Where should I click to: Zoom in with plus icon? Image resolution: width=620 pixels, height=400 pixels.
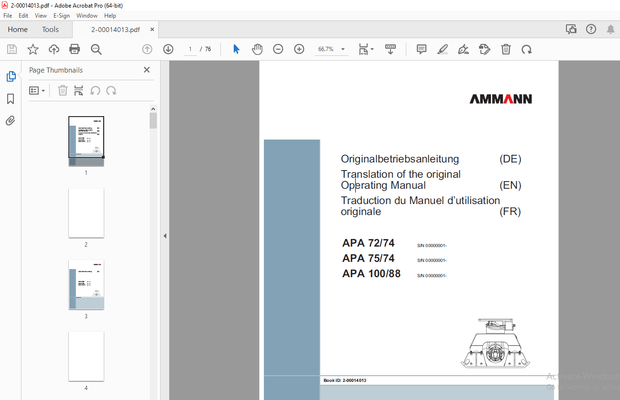(x=299, y=49)
